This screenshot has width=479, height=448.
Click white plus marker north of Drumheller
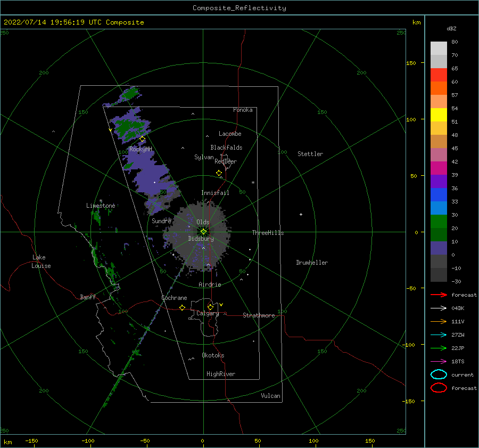[301, 214]
